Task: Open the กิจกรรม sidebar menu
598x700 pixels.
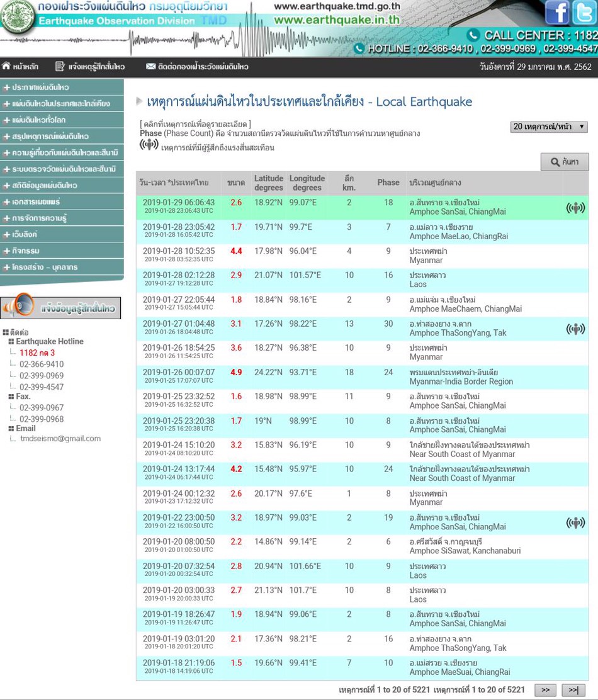Action: (62, 251)
